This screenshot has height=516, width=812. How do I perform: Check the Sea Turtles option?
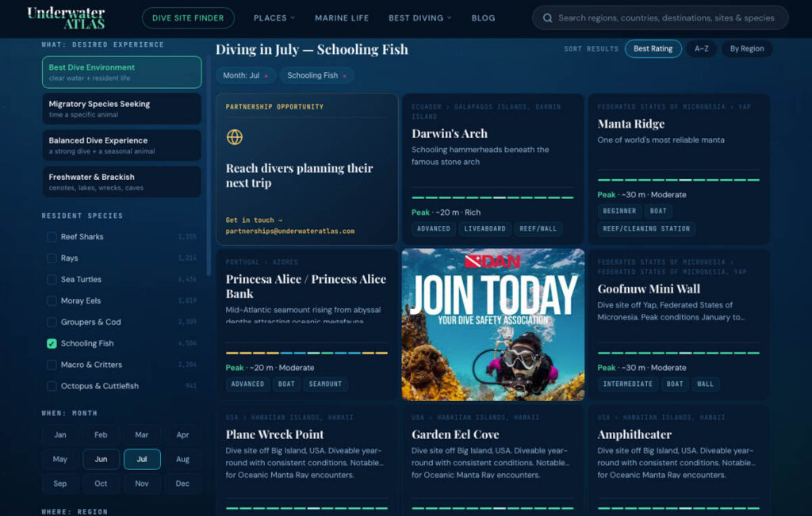tap(52, 280)
